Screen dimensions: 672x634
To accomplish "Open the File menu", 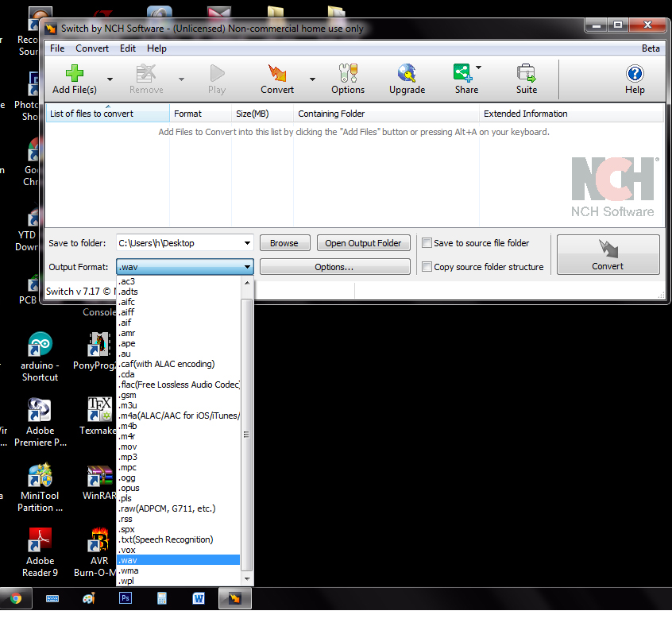I will pyautogui.click(x=57, y=48).
